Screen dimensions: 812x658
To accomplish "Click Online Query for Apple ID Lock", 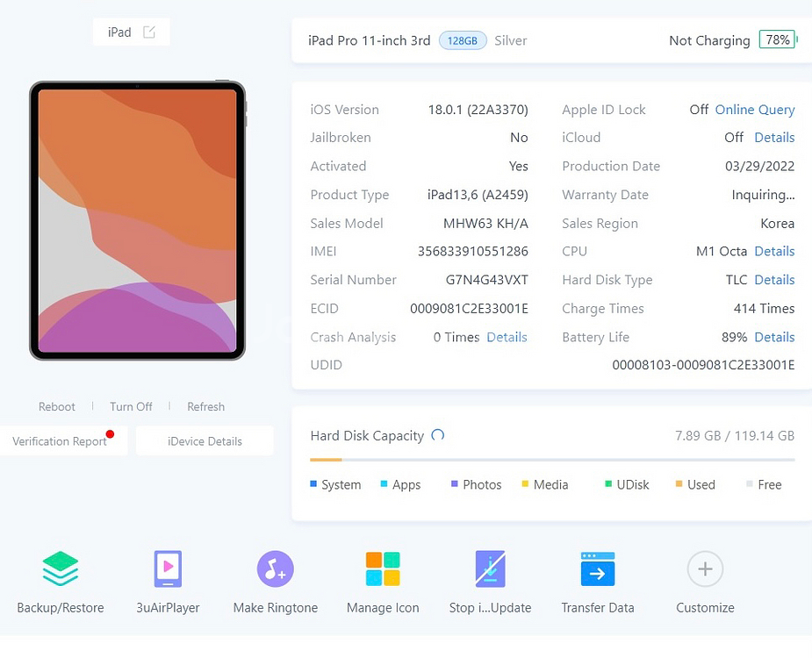I will [x=755, y=110].
